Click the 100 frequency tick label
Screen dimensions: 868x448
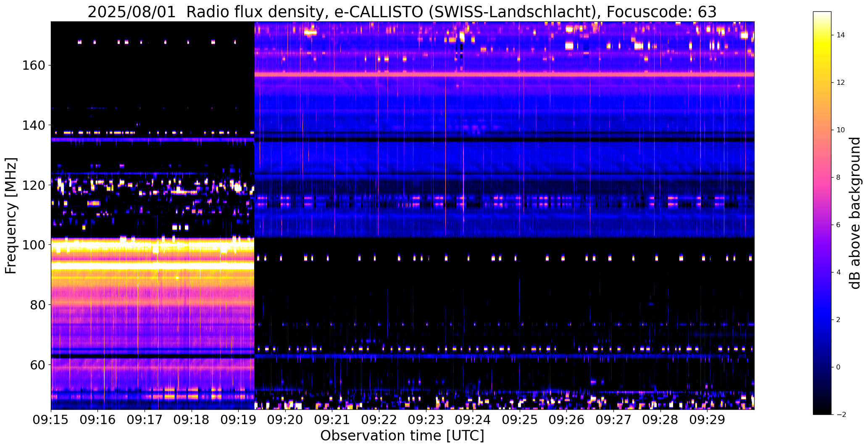34,245
